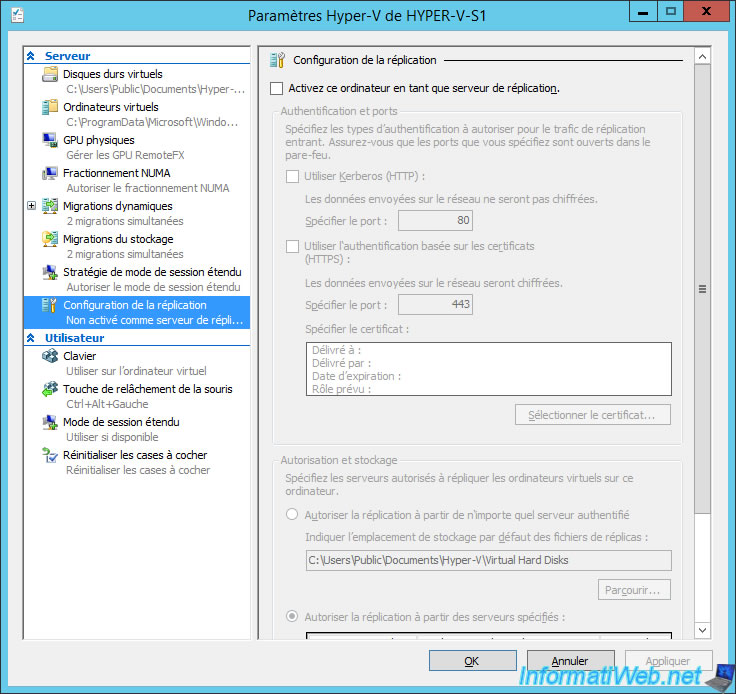Collapse the Utilisateur section
736x694 pixels.
pyautogui.click(x=31, y=338)
